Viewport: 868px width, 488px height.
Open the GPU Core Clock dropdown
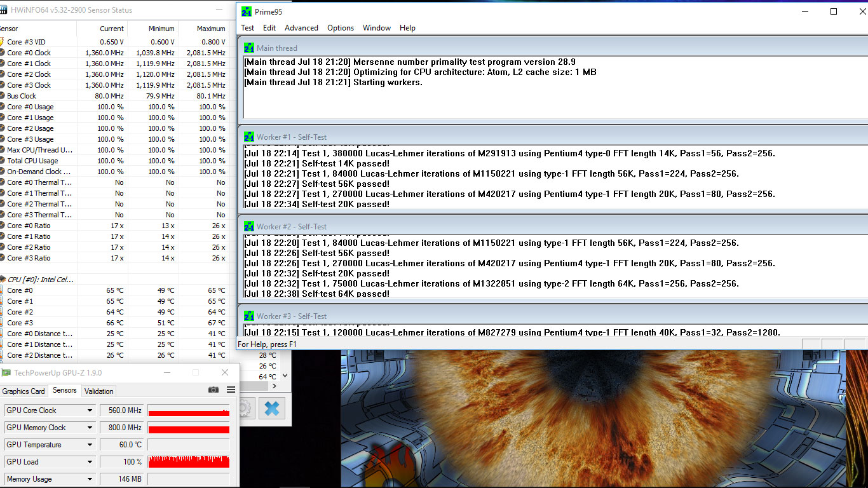coord(90,410)
